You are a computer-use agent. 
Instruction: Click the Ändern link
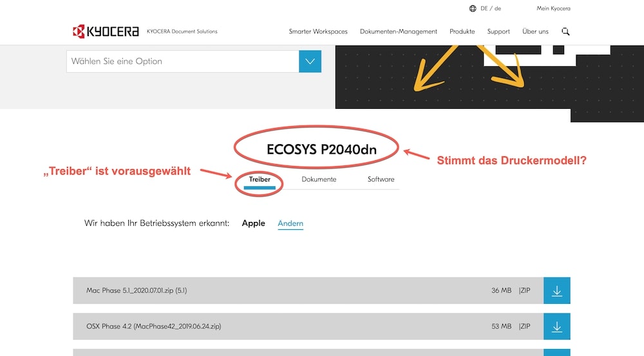pos(290,223)
